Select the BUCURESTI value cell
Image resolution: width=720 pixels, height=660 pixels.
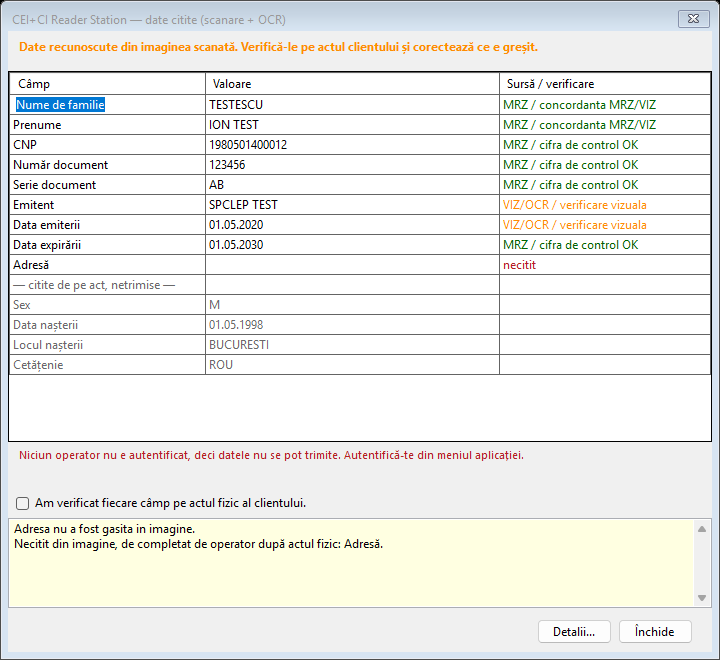point(352,345)
